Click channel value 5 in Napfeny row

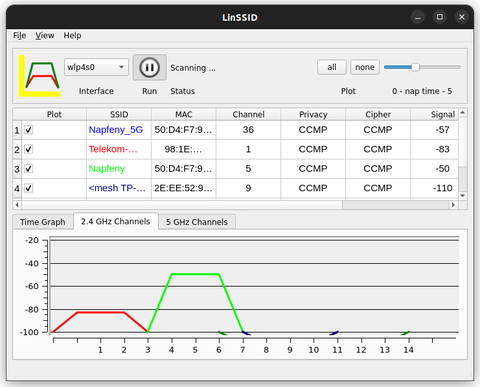(248, 169)
